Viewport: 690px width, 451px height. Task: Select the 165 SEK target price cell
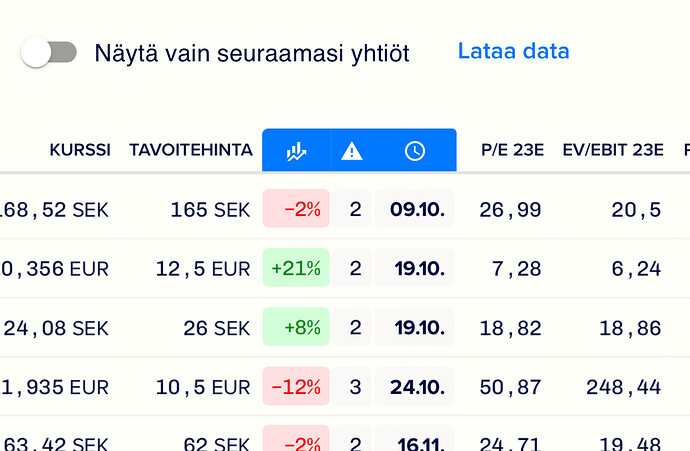210,209
